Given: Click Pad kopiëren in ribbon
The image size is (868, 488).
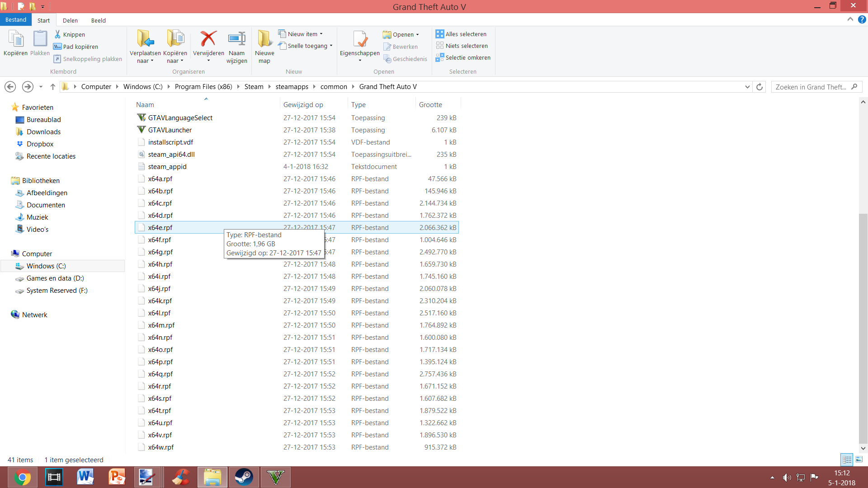Looking at the screenshot, I should [x=75, y=47].
